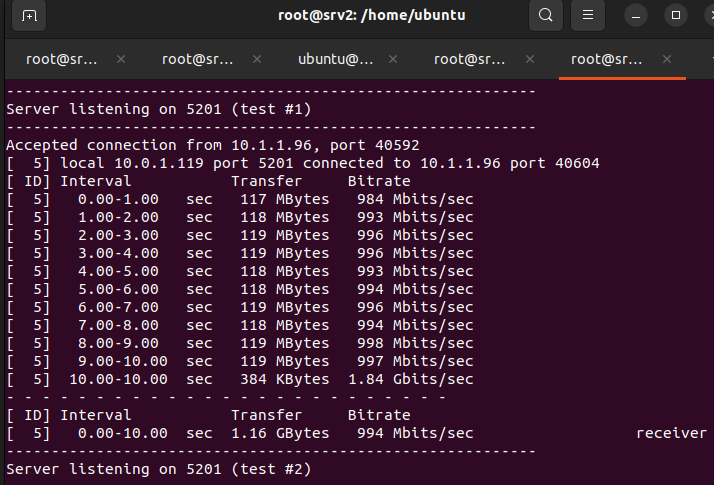714x485 pixels.
Task: Click the 'Server listening on 5201 (test #2)' line
Action: click(159, 468)
